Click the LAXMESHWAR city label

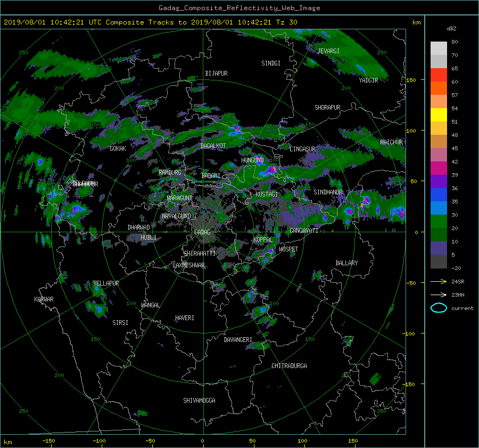tap(188, 265)
